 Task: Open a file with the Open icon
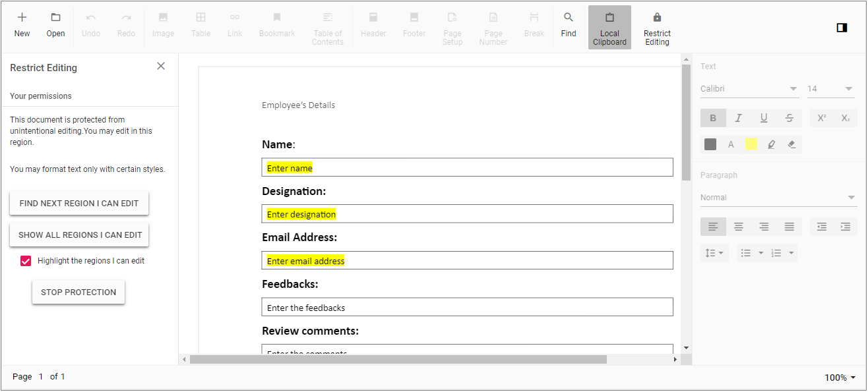pos(55,17)
